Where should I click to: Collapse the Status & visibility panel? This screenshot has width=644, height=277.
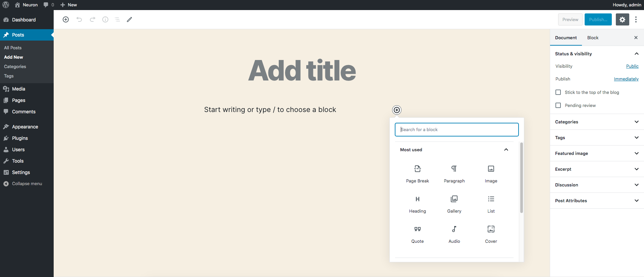[x=597, y=54]
